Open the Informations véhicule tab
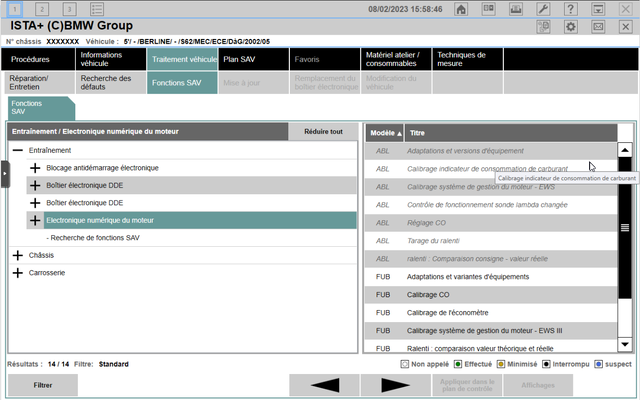The width and height of the screenshot is (640, 400). pos(111,59)
